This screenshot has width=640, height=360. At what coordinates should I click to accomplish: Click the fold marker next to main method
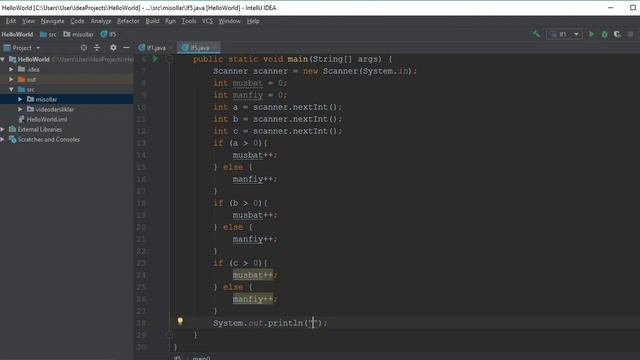click(169, 59)
